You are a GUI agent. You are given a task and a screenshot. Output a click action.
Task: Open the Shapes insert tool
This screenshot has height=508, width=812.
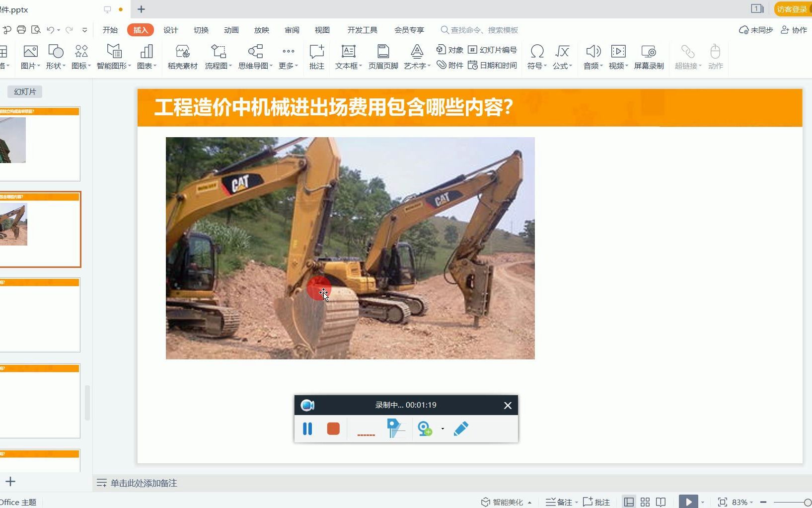(55, 57)
